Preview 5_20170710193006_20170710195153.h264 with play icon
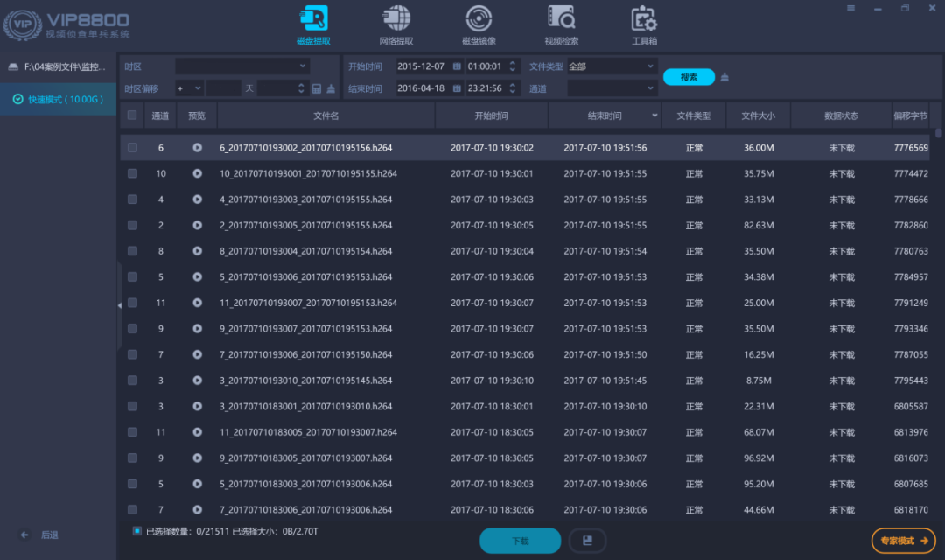Screen dimensions: 945x560 click(197, 277)
